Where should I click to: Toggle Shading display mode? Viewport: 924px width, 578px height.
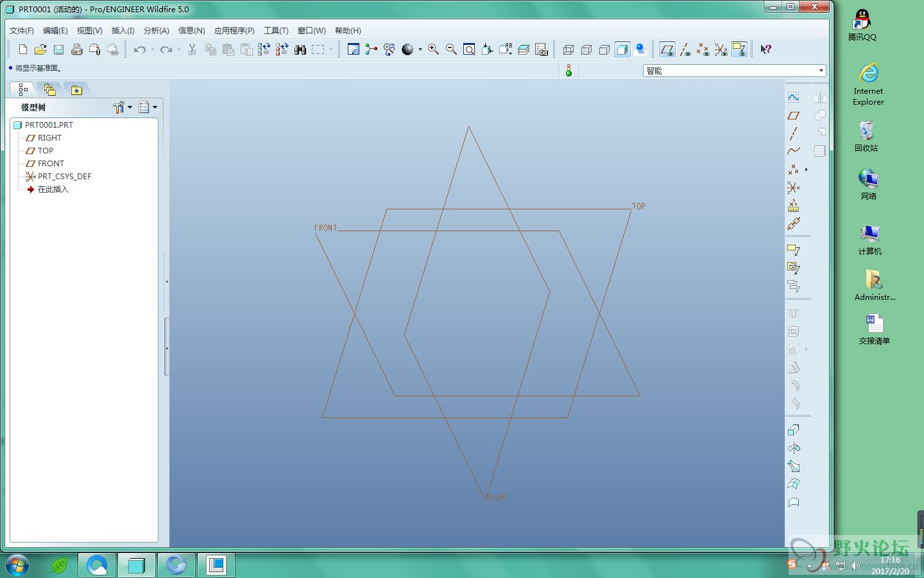(x=622, y=49)
